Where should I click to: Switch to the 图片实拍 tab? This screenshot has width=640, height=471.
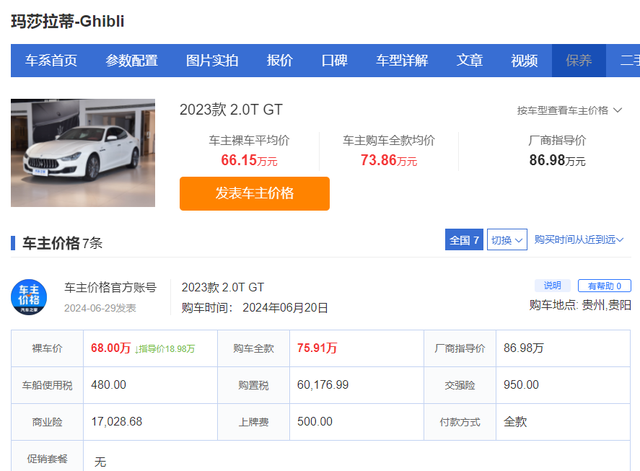212,60
